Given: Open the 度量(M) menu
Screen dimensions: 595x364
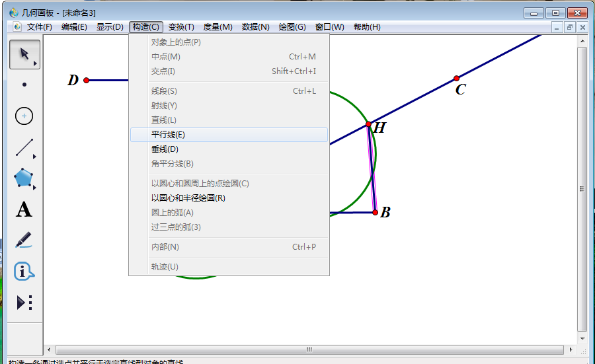Looking at the screenshot, I should [x=218, y=27].
